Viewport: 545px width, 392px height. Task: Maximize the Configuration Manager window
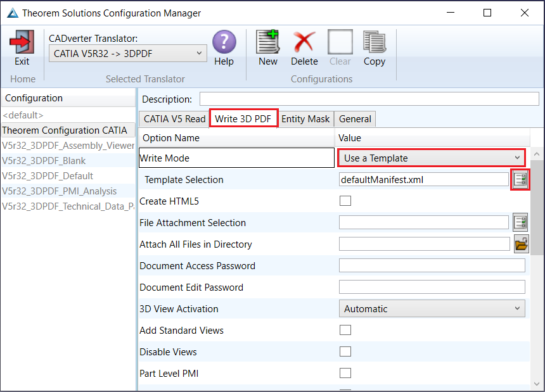coord(487,13)
